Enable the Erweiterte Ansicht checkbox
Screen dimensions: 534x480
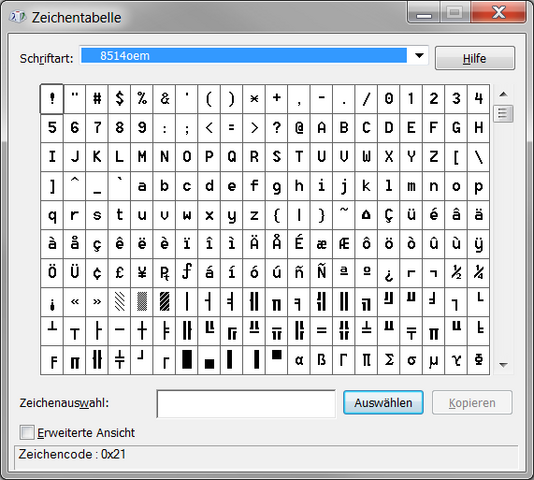click(x=27, y=433)
